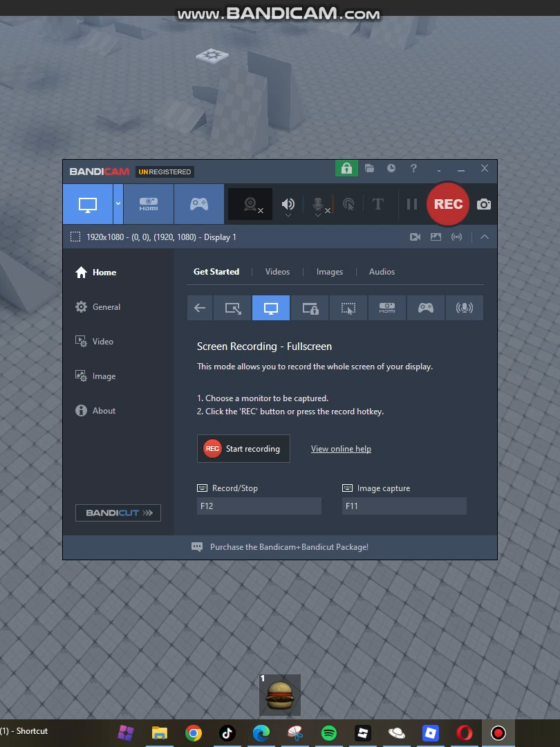Open the output folder icon
Image resolution: width=560 pixels, height=747 pixels.
(369, 168)
